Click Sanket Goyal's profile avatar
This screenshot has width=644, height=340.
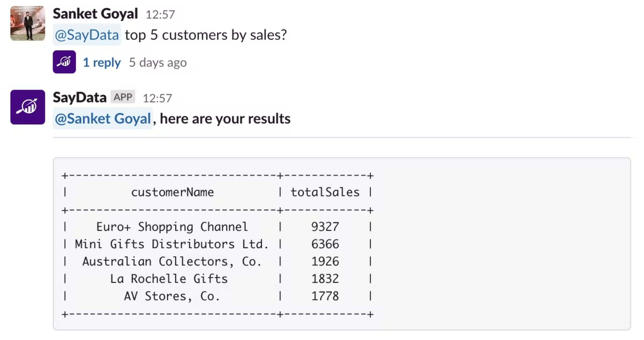click(x=28, y=24)
